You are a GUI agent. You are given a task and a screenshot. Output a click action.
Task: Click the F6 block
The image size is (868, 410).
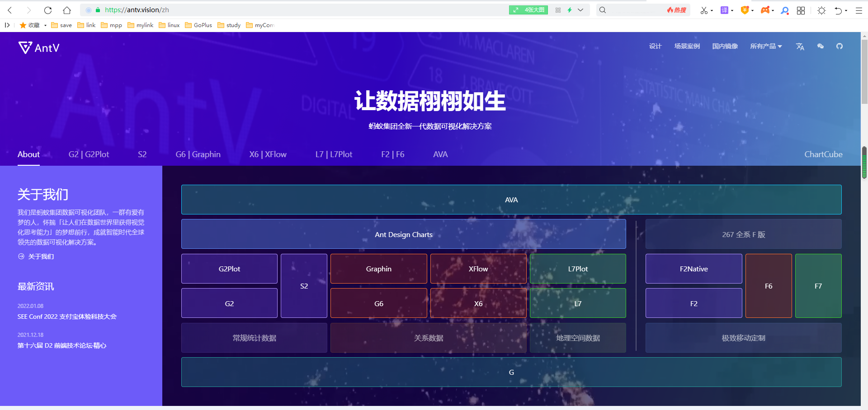(769, 286)
